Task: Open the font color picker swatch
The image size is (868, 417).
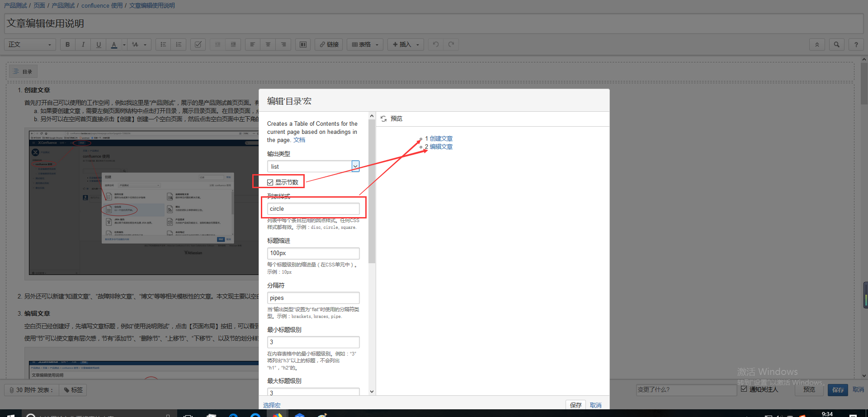Action: pos(114,44)
